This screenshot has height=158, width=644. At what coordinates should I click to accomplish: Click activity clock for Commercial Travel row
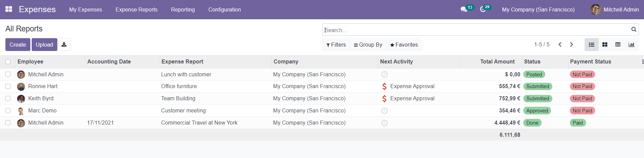coord(384,123)
